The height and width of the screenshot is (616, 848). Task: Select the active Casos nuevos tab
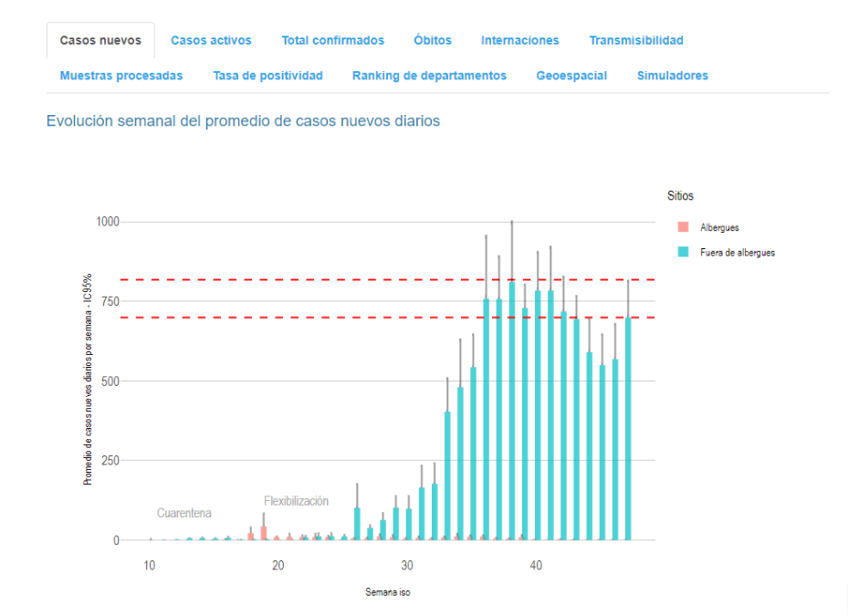(100, 40)
